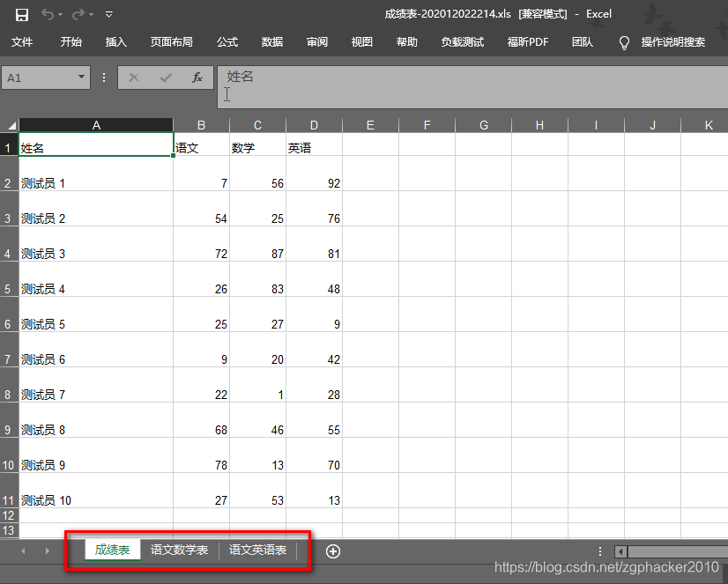
Task: Open the 负载测试 ribbon tab
Action: (463, 42)
